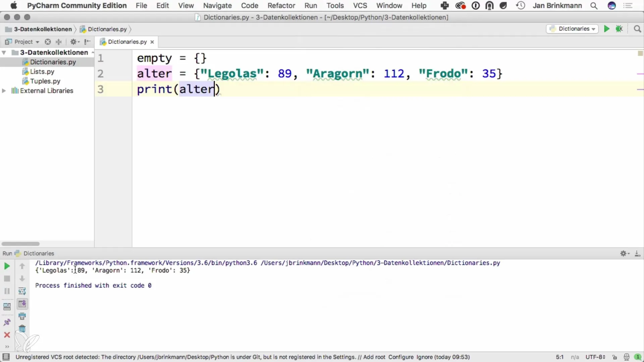Clear all console output with trash icon
This screenshot has width=644, height=362.
pyautogui.click(x=22, y=329)
